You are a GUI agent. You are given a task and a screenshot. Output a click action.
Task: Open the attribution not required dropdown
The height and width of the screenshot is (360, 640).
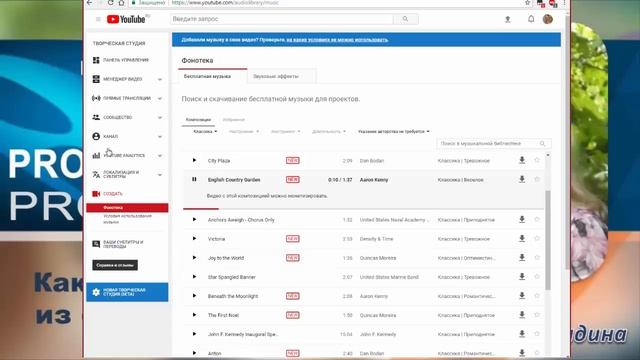pyautogui.click(x=394, y=131)
